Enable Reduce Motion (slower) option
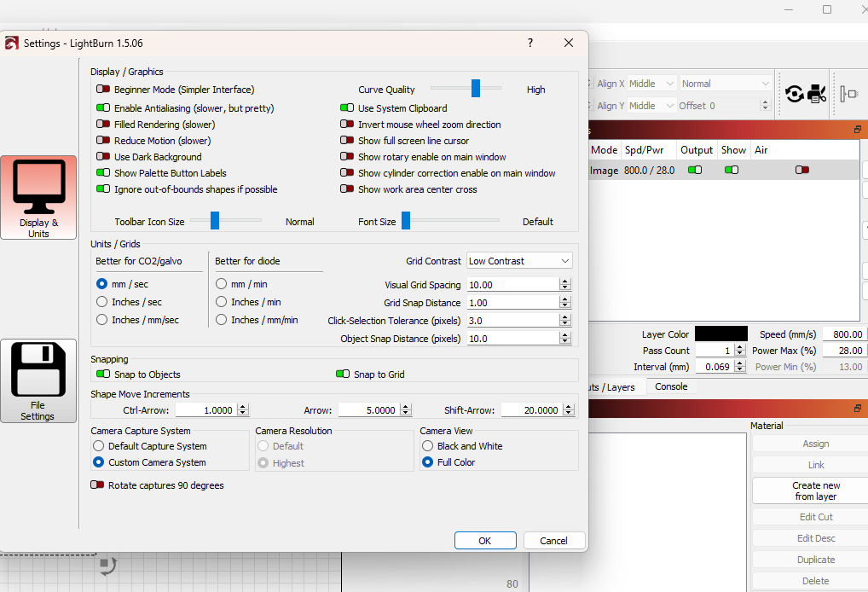This screenshot has height=592, width=868. tap(103, 140)
